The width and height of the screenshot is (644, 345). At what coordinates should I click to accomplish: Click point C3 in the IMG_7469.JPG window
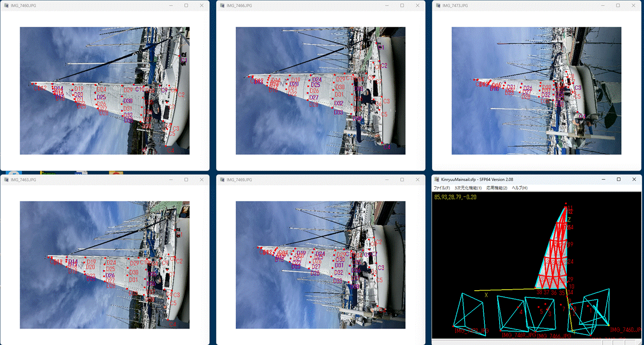(x=381, y=267)
